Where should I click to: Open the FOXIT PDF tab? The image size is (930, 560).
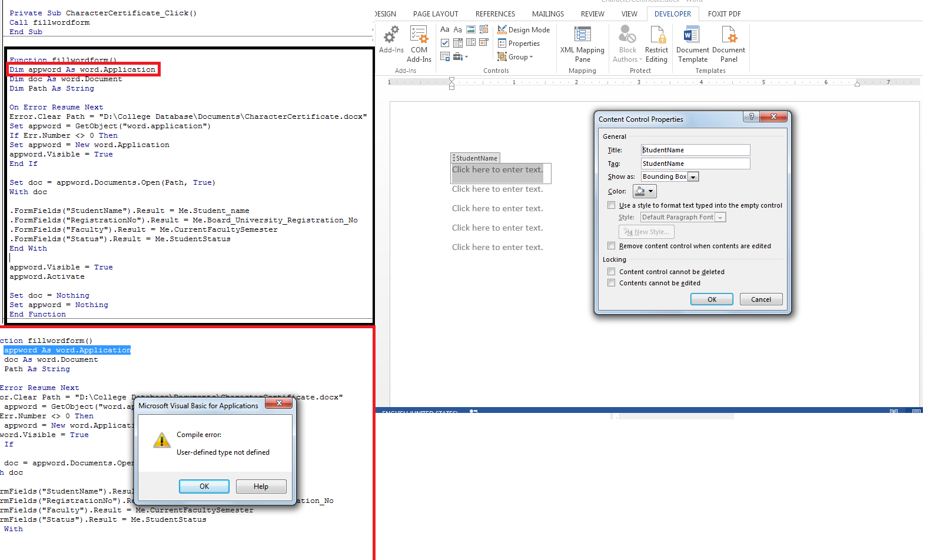tap(724, 14)
